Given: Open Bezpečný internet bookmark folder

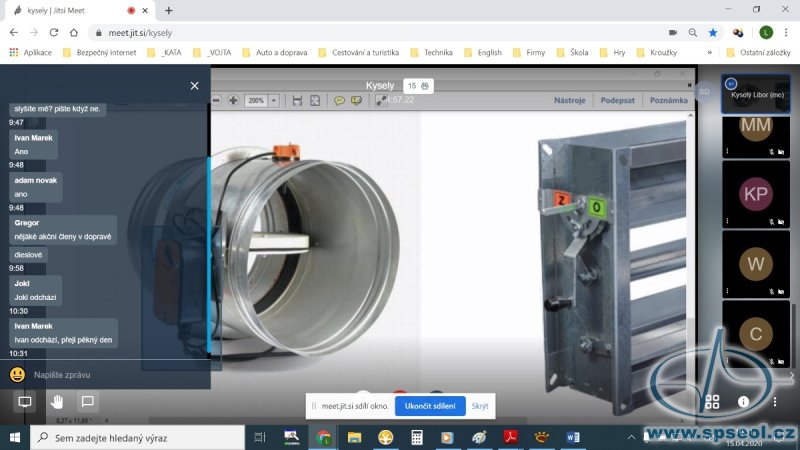Looking at the screenshot, I should [99, 53].
